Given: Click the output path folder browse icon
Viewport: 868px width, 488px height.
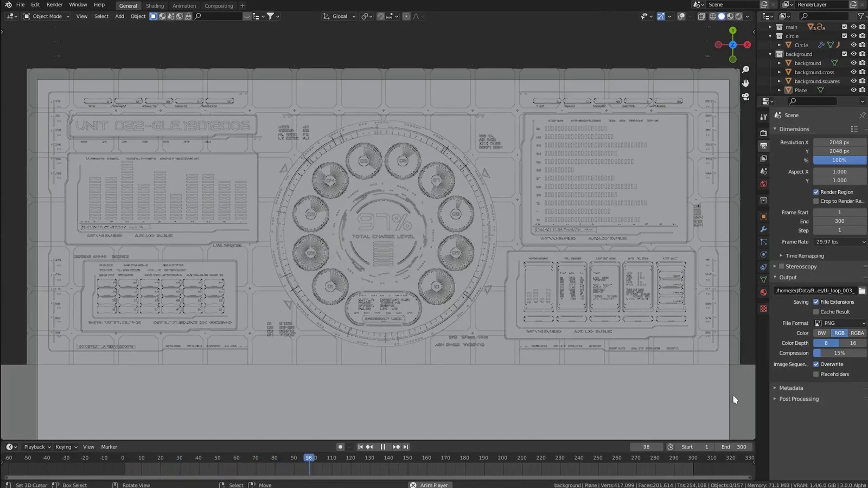Looking at the screenshot, I should pyautogui.click(x=861, y=291).
